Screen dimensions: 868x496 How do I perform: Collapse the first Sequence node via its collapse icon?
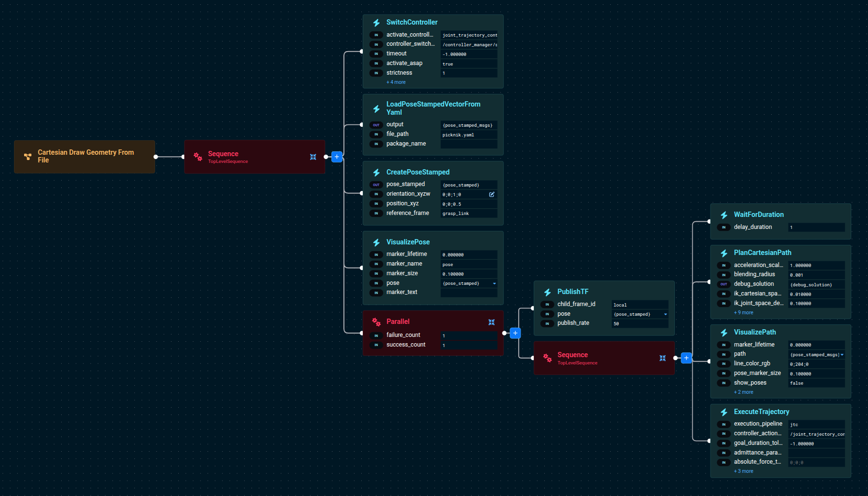point(313,157)
